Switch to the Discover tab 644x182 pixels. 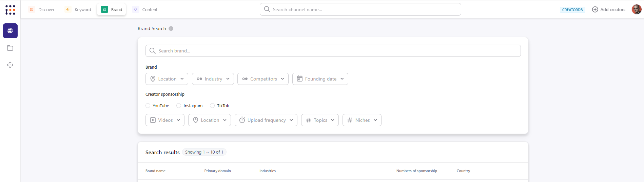[42, 9]
